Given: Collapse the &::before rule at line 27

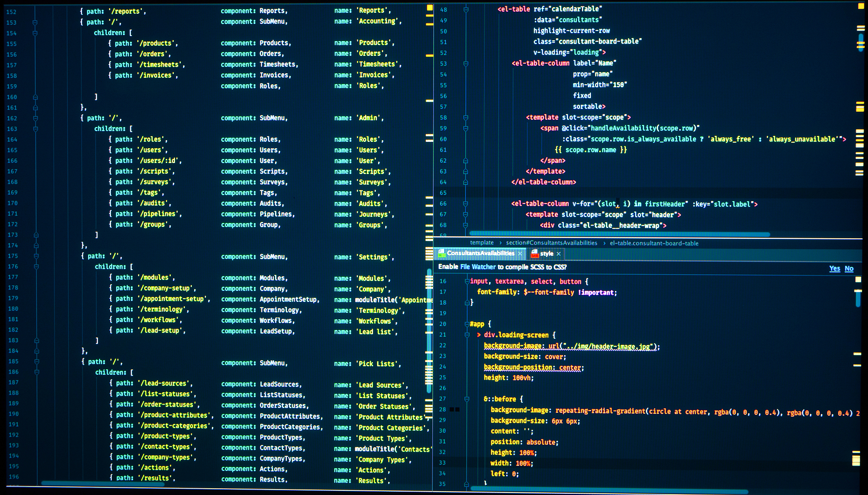Looking at the screenshot, I should [x=467, y=399].
